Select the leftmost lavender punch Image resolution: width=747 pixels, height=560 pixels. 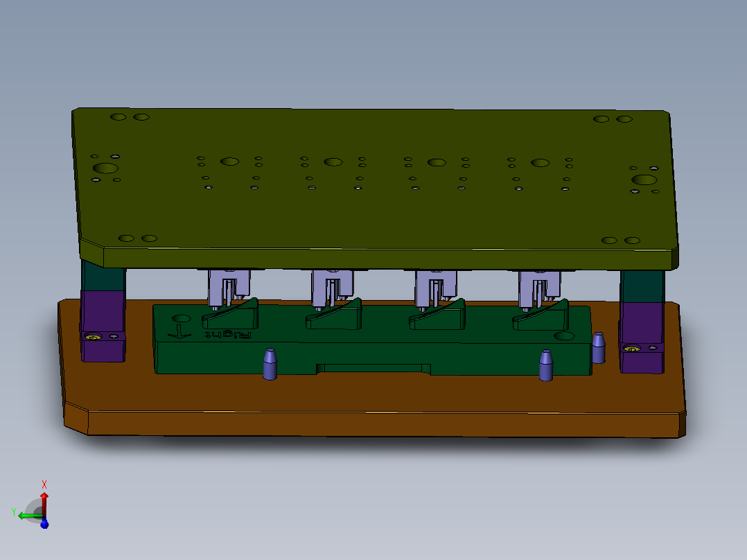[229, 288]
